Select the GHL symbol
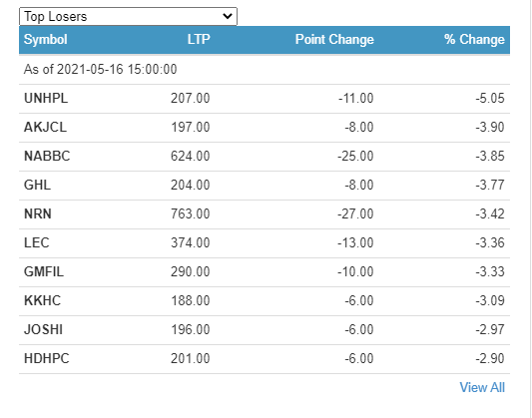Image resolution: width=532 pixels, height=418 pixels. tap(37, 186)
